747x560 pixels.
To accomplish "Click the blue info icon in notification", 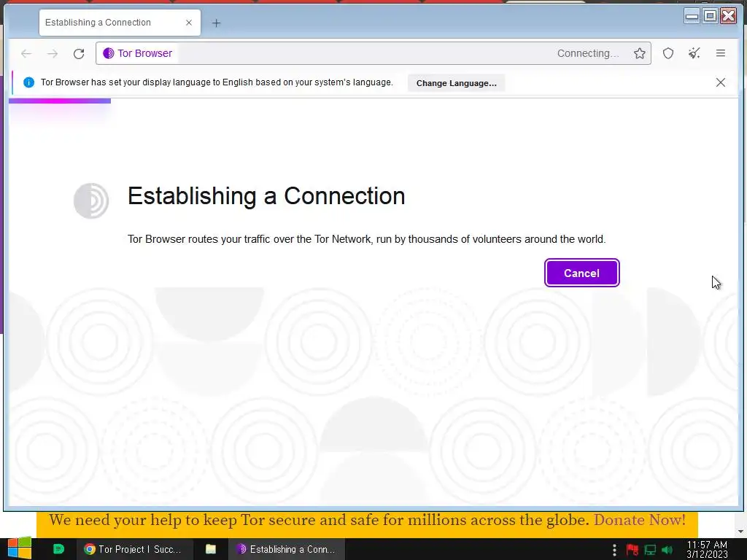I will point(28,82).
